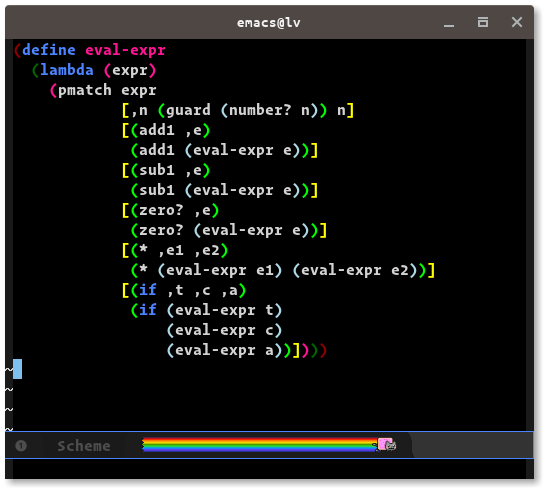543x488 pixels.
Task: Select the Scheme major mode label
Action: click(84, 446)
